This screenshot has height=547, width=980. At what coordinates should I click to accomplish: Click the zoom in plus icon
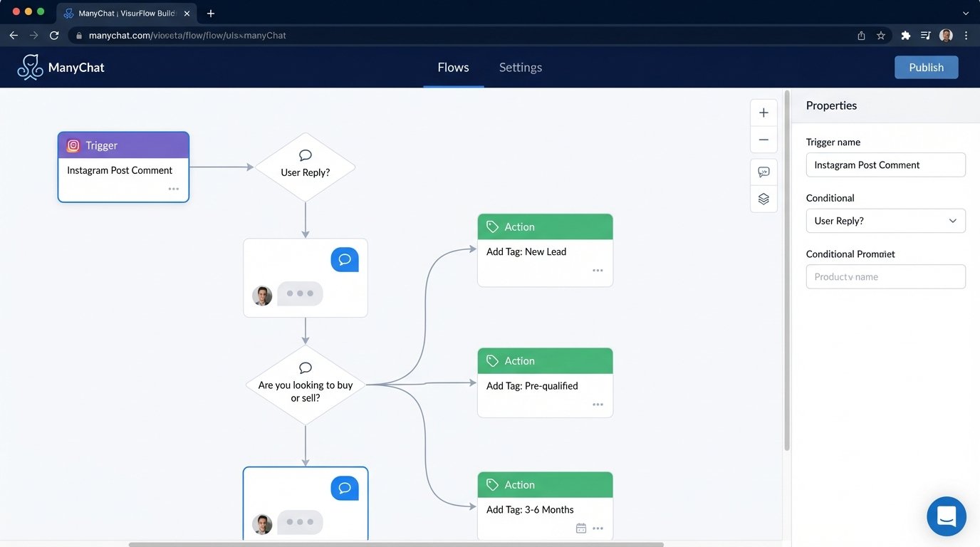click(763, 112)
